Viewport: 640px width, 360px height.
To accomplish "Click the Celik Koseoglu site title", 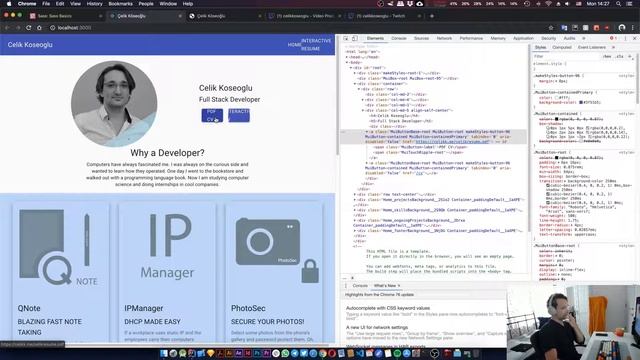I will [x=30, y=45].
